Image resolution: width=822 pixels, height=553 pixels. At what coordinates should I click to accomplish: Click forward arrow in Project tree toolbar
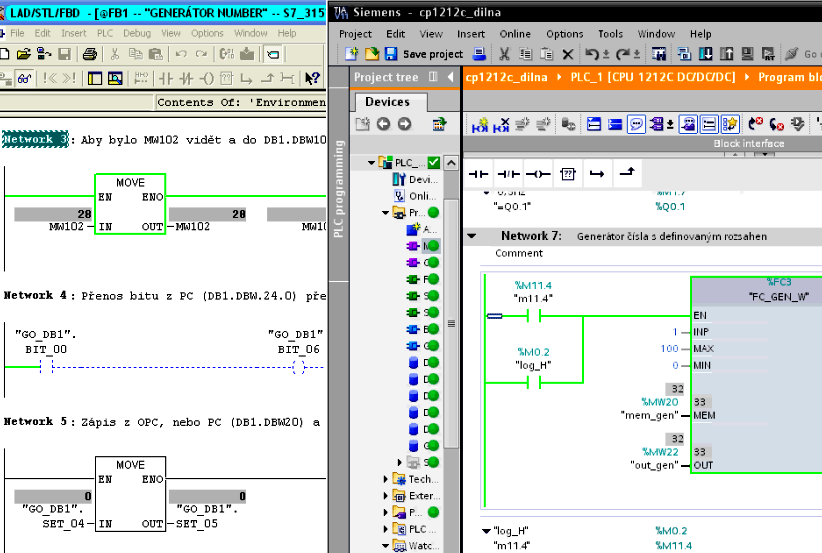click(404, 124)
